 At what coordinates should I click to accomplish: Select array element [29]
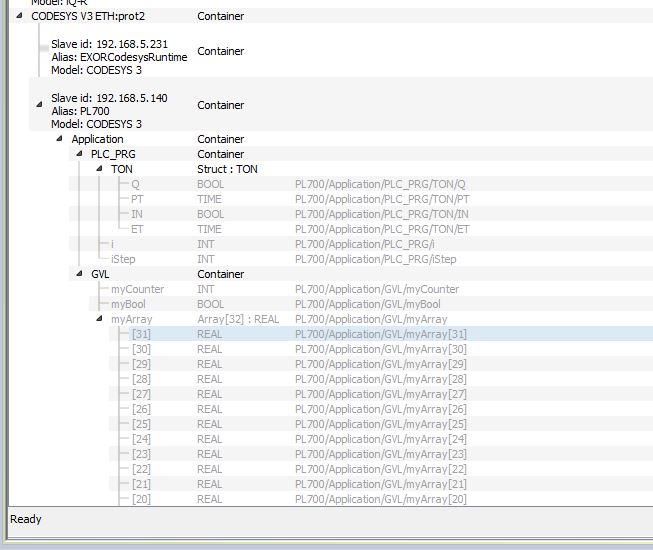pos(141,364)
